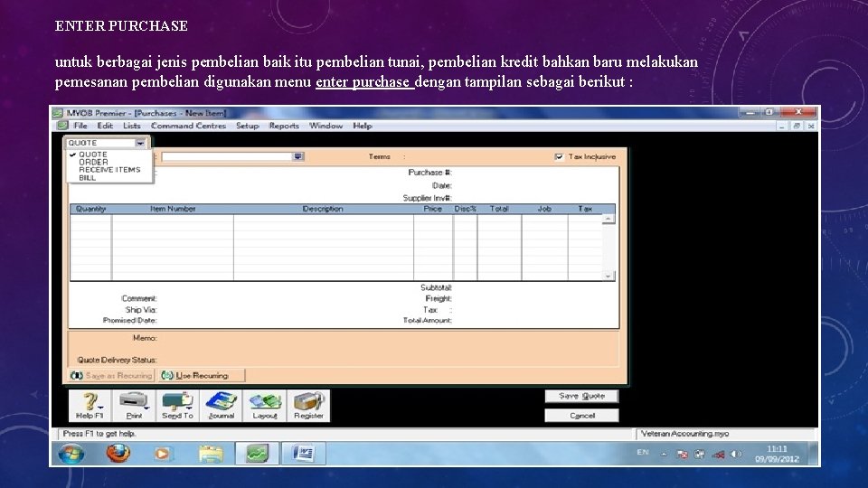Expand the QUOTE purchase type dropdown
The image size is (868, 488).
(x=141, y=143)
